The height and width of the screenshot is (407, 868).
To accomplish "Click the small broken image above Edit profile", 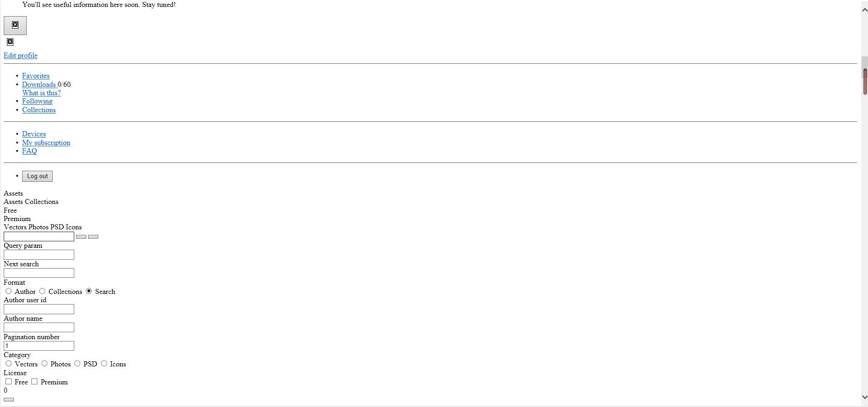I will click(x=10, y=42).
